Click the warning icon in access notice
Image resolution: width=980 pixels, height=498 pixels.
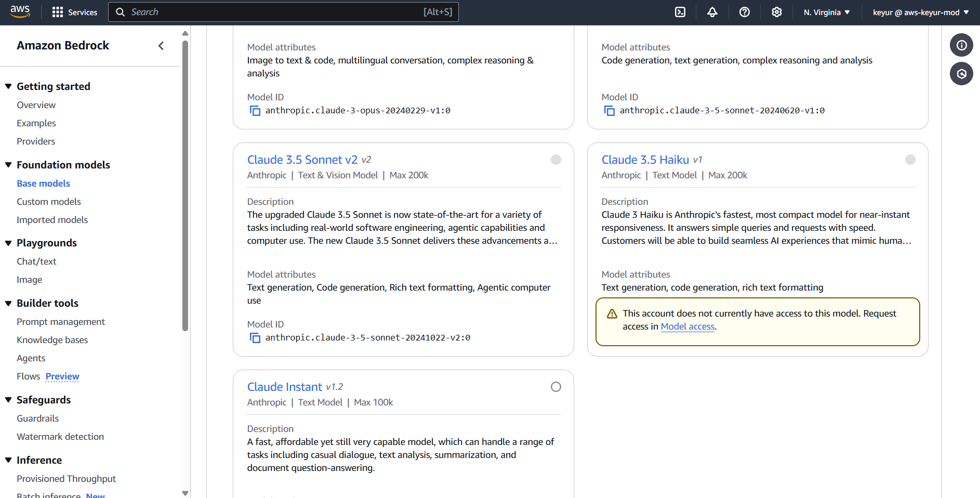tap(612, 314)
